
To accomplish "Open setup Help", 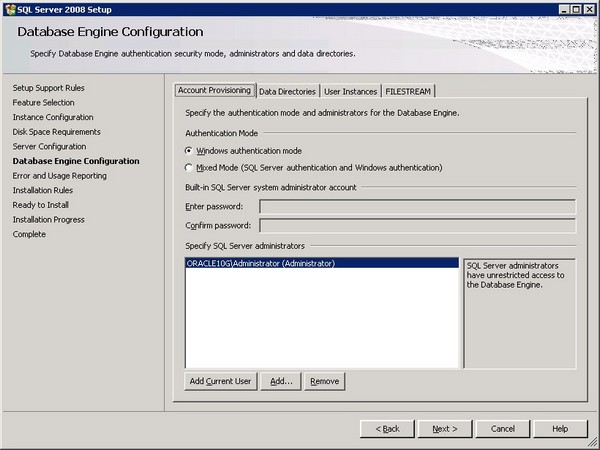I will click(x=560, y=429).
